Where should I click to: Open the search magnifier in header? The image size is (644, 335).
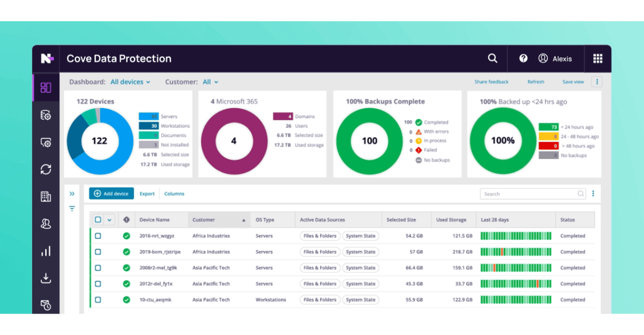pos(492,58)
